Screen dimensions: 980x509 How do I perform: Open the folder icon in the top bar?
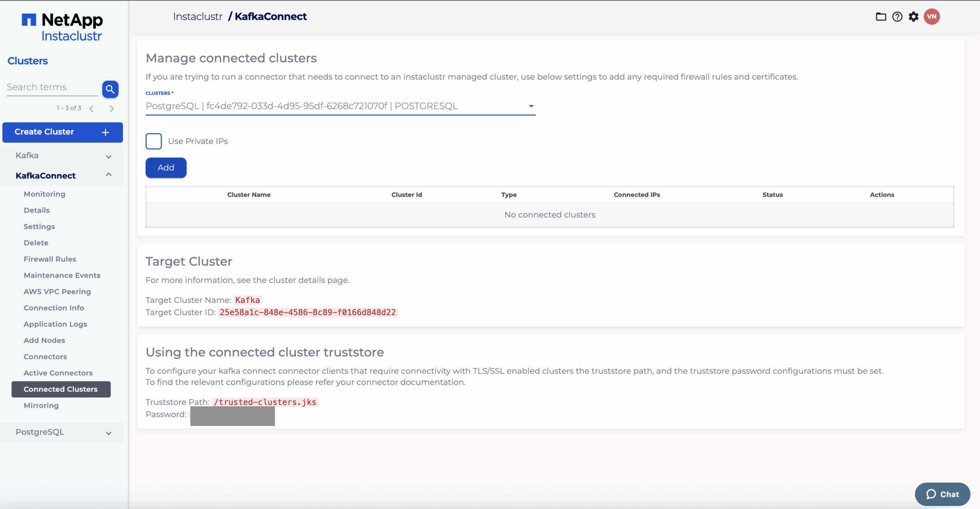point(880,17)
